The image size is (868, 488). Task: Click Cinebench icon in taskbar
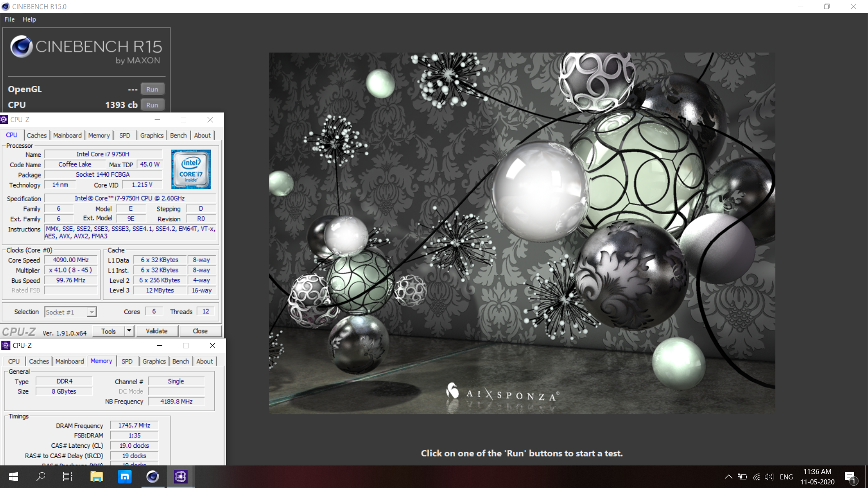153,477
